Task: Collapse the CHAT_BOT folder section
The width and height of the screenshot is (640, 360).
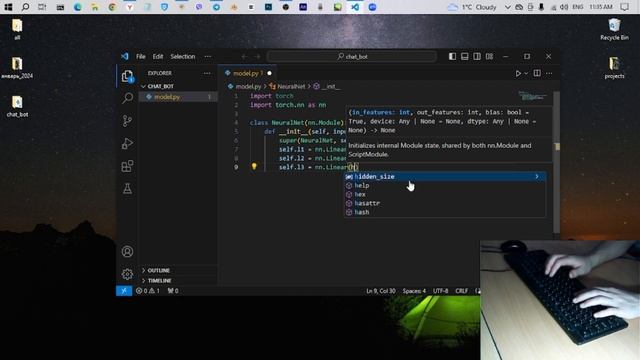Action: 178,87
